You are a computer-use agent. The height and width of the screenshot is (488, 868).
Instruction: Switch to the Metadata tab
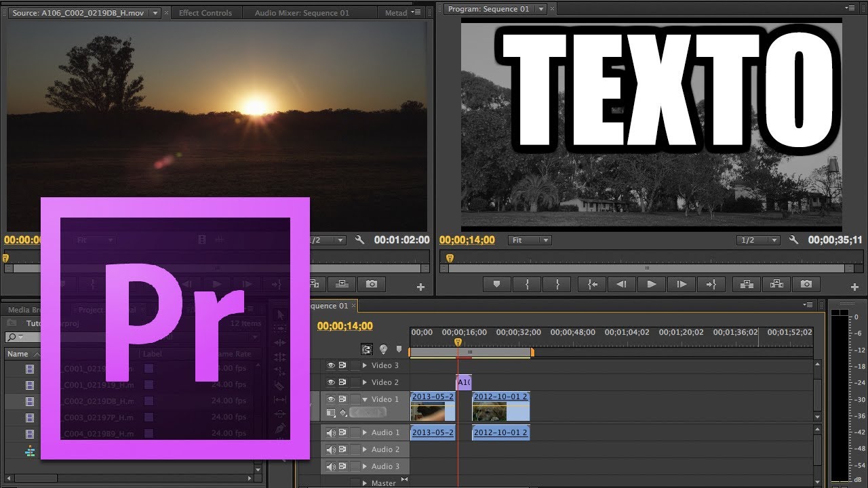pyautogui.click(x=396, y=13)
